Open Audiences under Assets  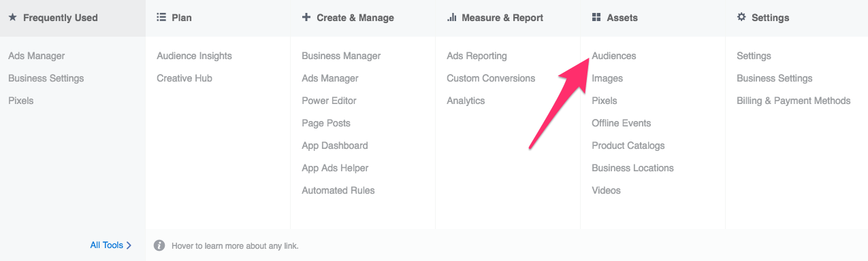point(614,56)
